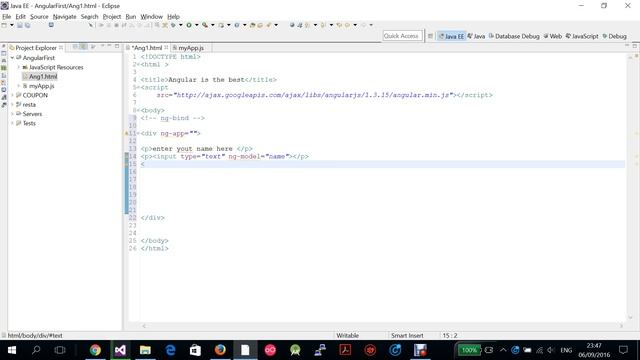Viewport: 640px width, 360px height.
Task: Open the Navigate menu
Action: 64,17
